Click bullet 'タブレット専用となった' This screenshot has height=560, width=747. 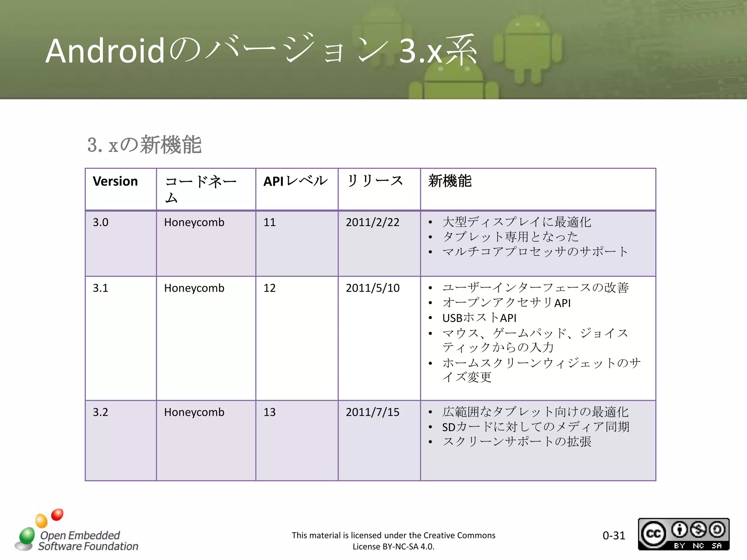point(510,237)
